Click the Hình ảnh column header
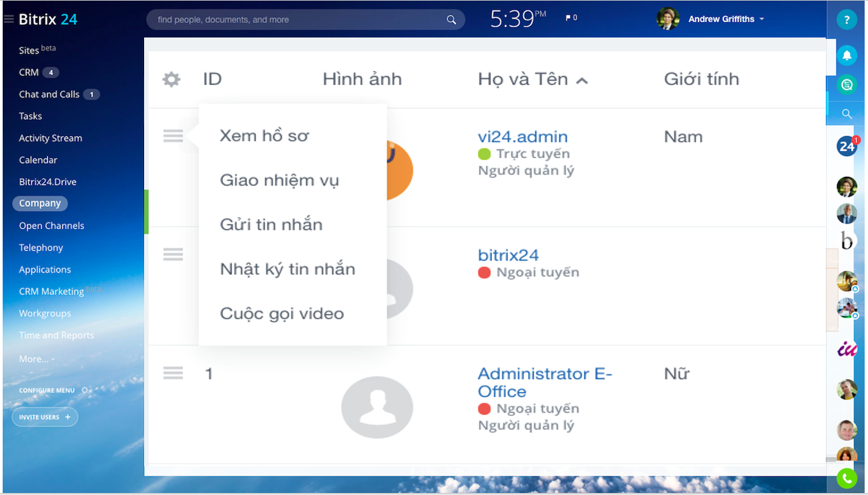This screenshot has height=495, width=868. (362, 79)
